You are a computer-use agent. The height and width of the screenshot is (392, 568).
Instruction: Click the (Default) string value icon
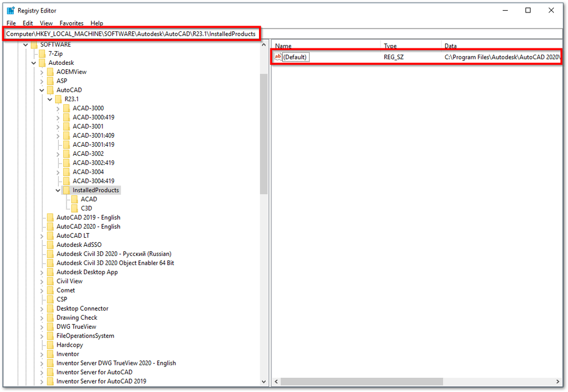[278, 57]
